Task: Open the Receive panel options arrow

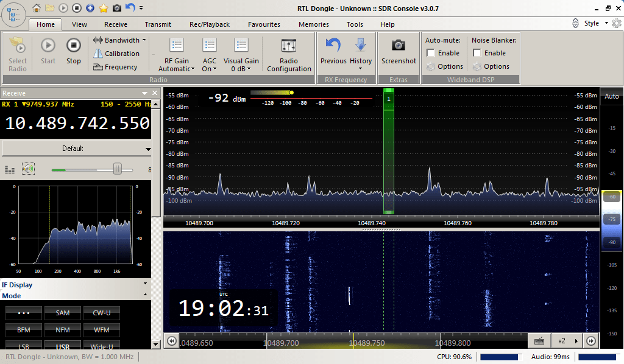Action: (x=145, y=93)
